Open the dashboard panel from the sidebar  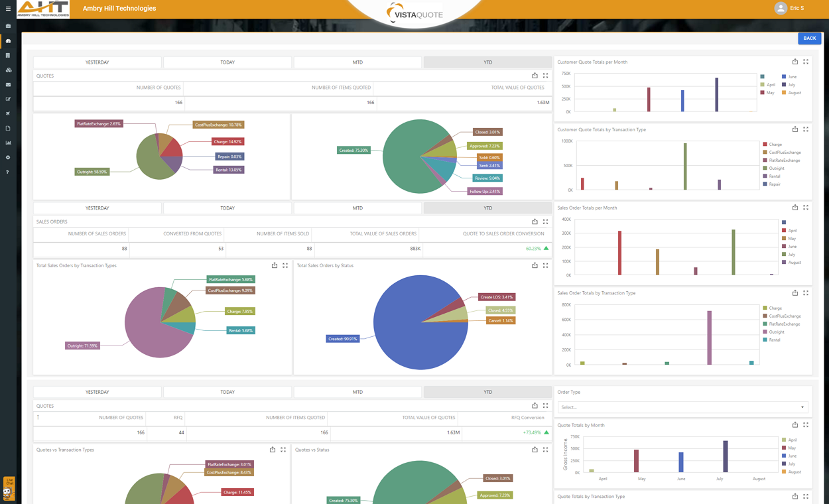coord(7,40)
